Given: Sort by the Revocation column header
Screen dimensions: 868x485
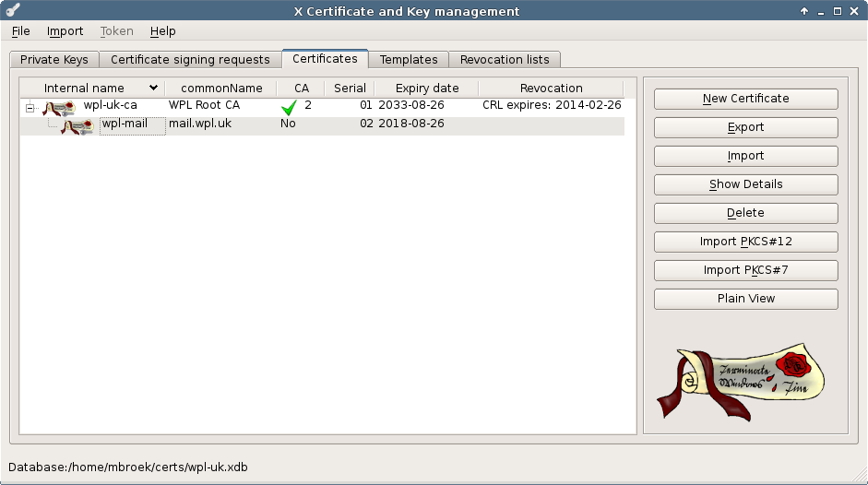Looking at the screenshot, I should [552, 88].
